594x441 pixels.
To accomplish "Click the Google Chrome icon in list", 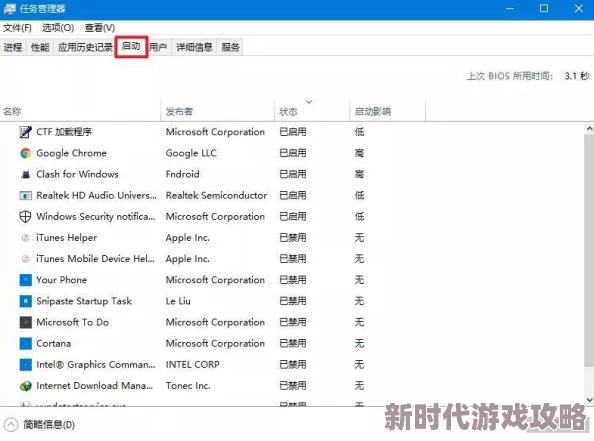I will tap(25, 153).
